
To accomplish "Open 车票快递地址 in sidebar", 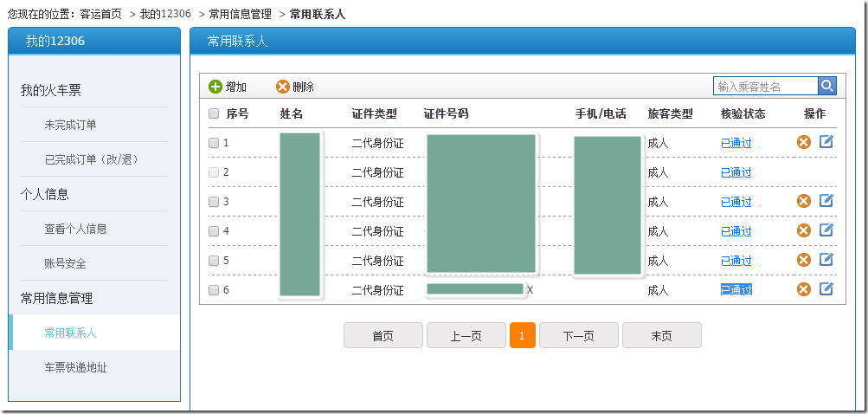I will 76,367.
